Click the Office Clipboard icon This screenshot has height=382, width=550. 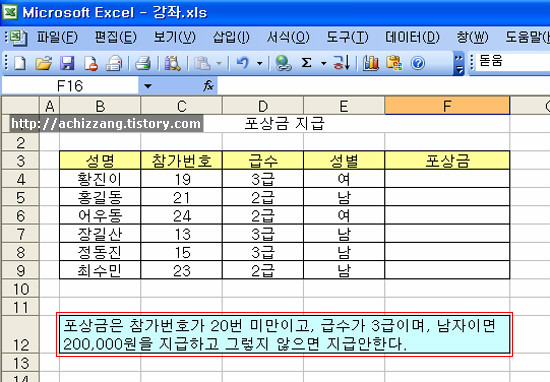point(394,63)
